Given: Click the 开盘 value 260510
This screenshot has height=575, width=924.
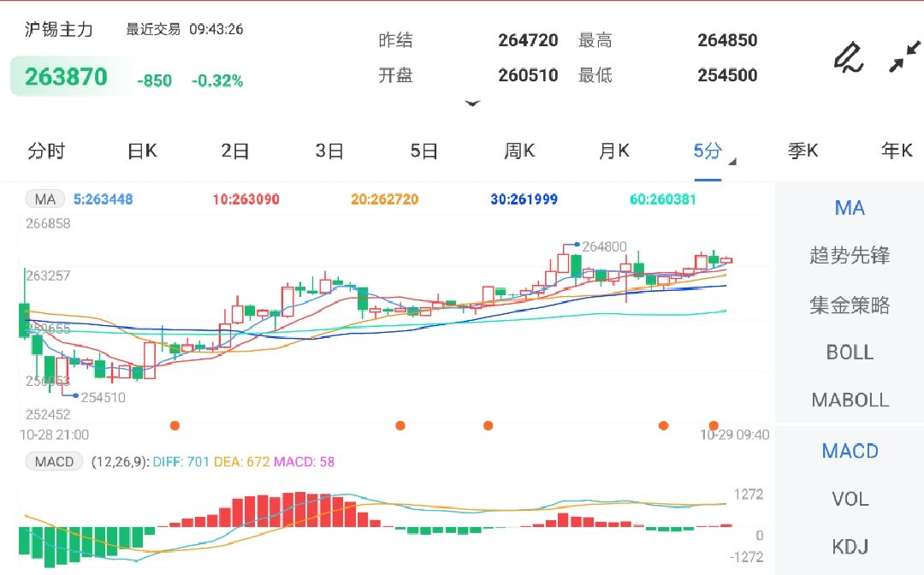Looking at the screenshot, I should click(528, 74).
